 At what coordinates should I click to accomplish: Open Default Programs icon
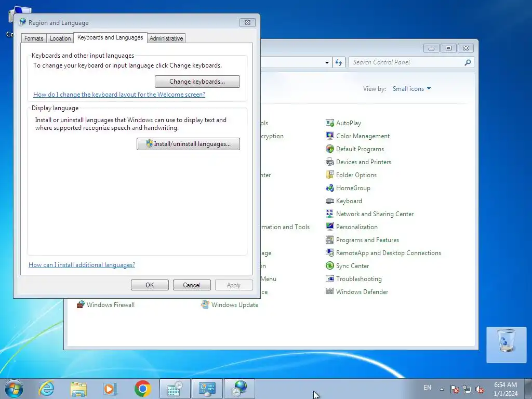pos(329,149)
